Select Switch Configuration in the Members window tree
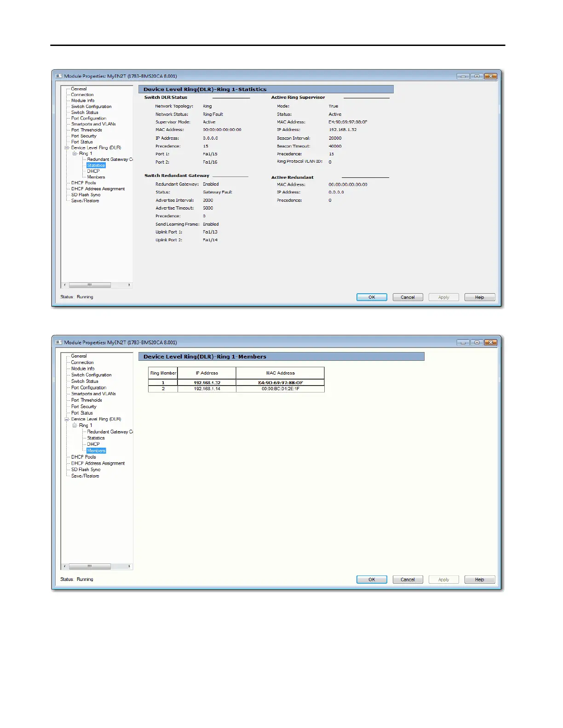This screenshot has height=728, width=563. [91, 375]
